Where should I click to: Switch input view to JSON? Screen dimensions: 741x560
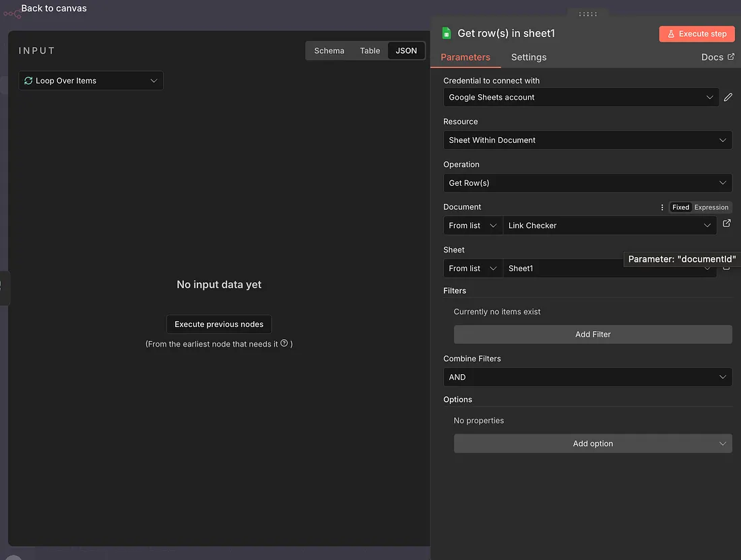tap(406, 50)
